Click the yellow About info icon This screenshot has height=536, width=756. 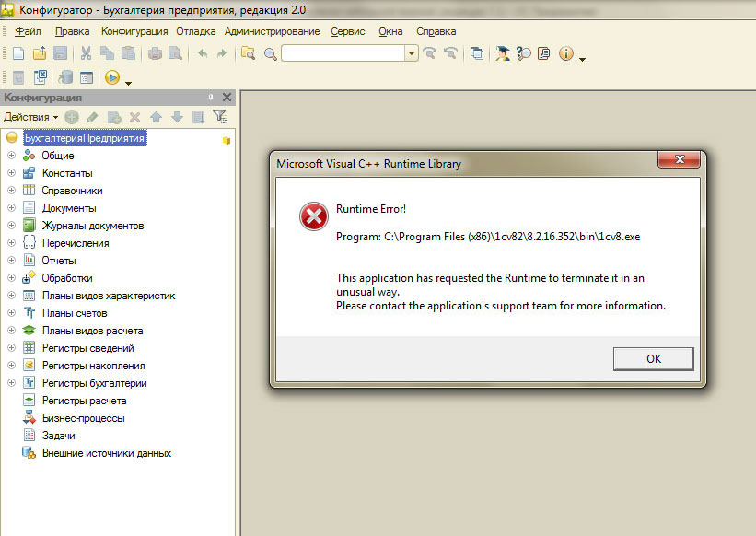click(x=566, y=53)
